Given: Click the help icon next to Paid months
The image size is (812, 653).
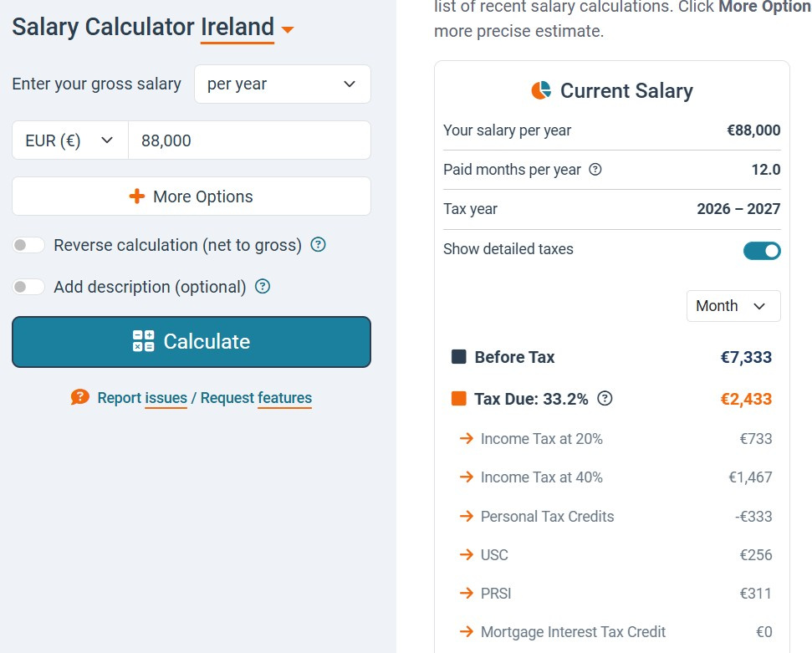Looking at the screenshot, I should point(595,170).
